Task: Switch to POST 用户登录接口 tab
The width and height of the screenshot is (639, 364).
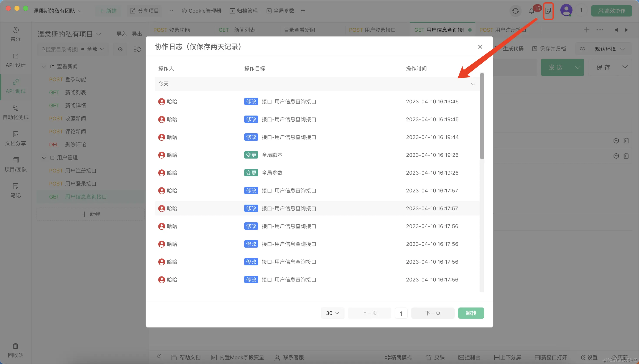Action: point(372,30)
